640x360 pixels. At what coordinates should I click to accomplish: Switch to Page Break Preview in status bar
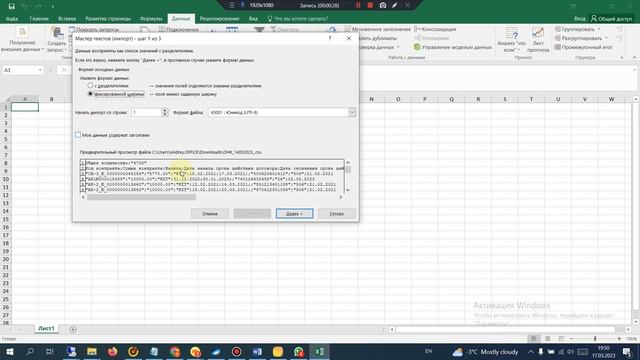tap(561, 338)
